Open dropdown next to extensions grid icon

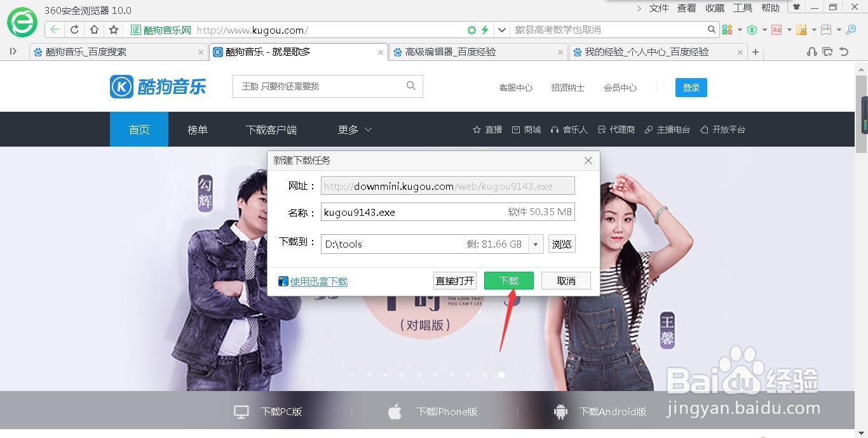740,30
